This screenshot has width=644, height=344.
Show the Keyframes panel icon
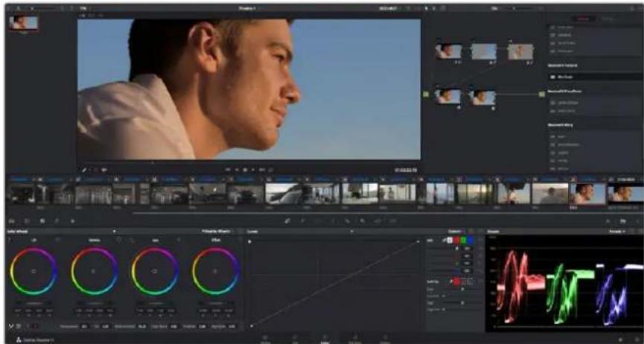click(608, 221)
